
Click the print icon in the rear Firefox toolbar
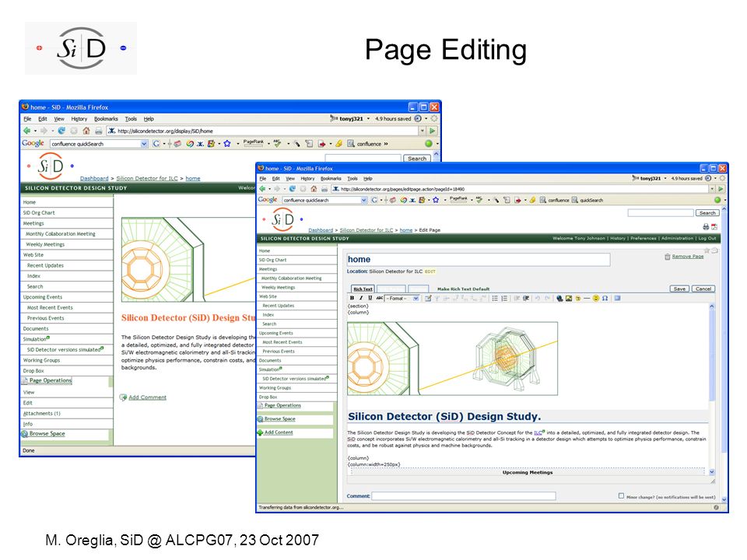tap(98, 131)
